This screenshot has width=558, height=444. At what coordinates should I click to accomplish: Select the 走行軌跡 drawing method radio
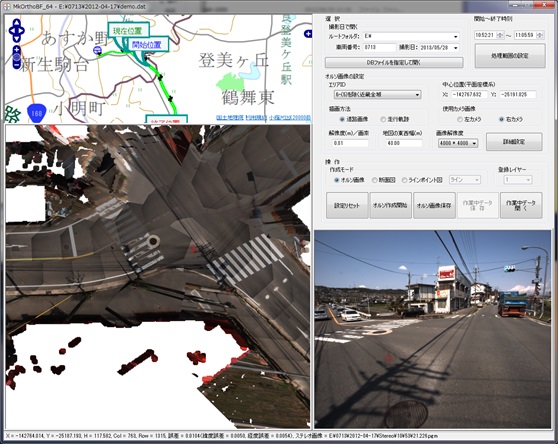(x=383, y=119)
